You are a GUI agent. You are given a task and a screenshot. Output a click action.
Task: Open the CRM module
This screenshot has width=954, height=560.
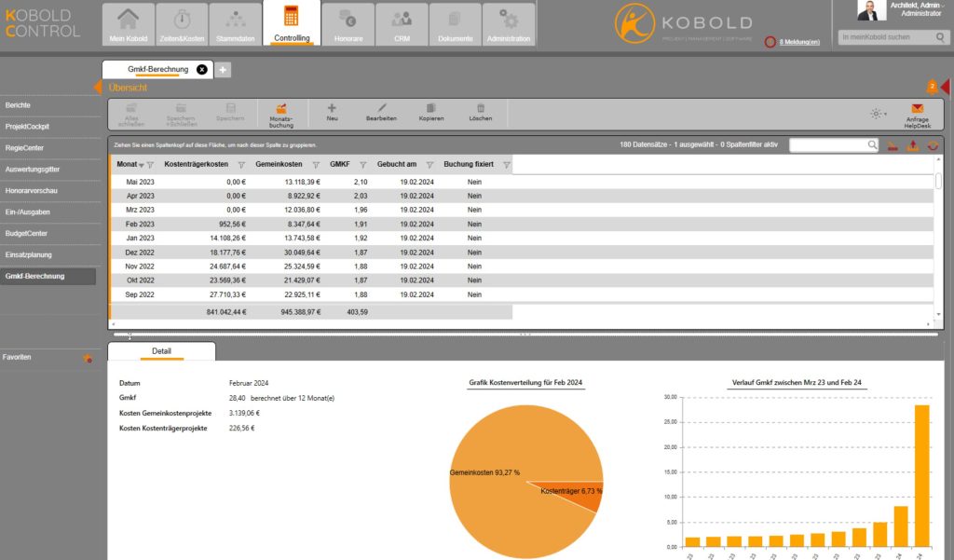click(x=402, y=24)
